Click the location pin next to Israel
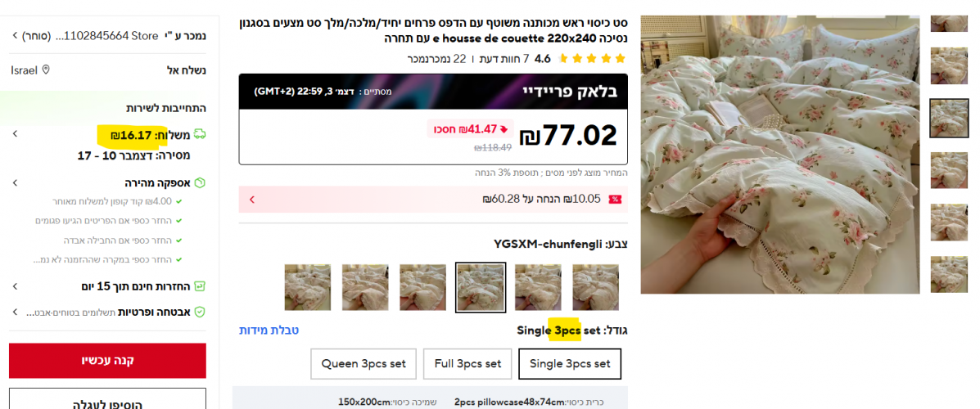This screenshot has width=980, height=409. tap(46, 70)
